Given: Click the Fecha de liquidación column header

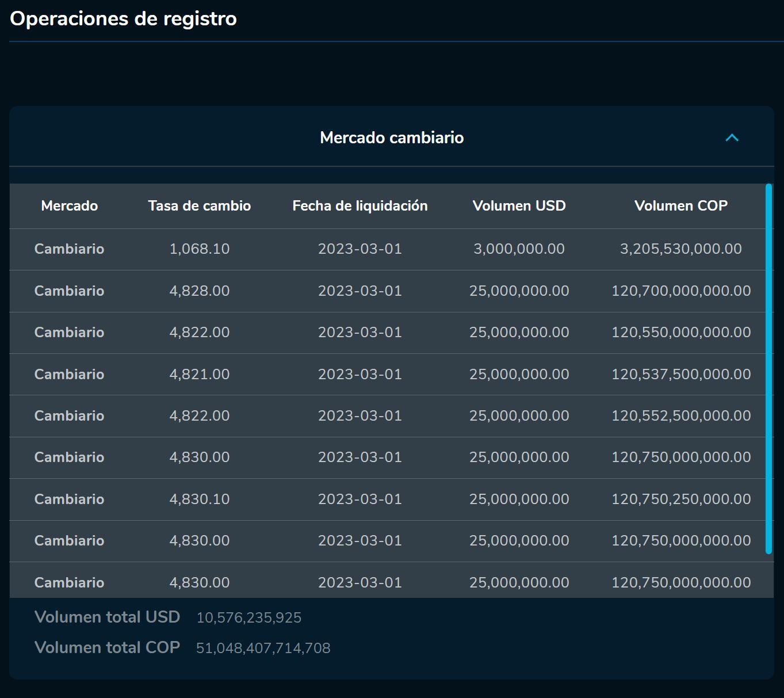Looking at the screenshot, I should click(x=360, y=206).
